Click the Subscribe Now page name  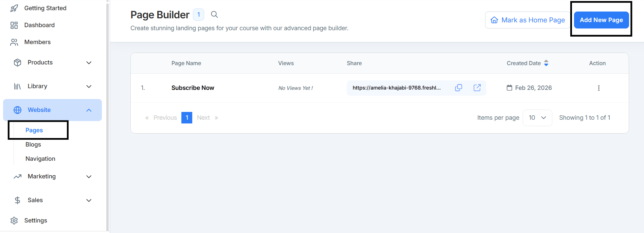click(193, 88)
